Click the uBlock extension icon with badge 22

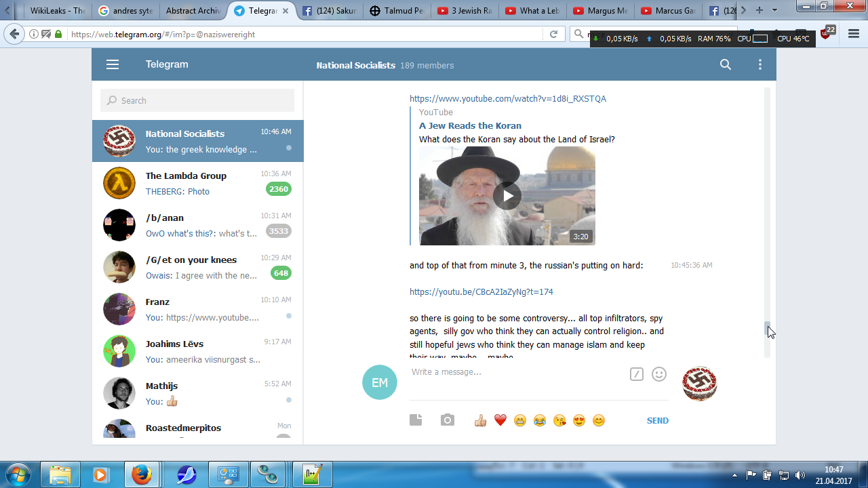click(827, 33)
